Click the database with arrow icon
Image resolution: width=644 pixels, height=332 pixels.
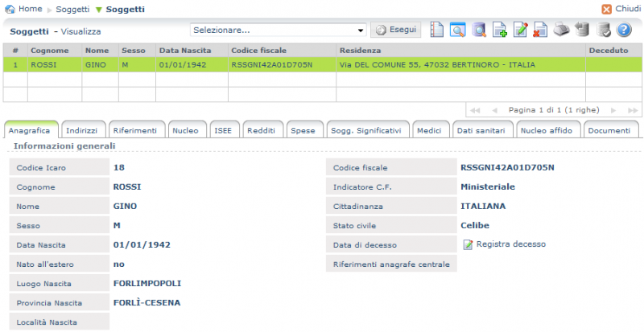click(582, 30)
